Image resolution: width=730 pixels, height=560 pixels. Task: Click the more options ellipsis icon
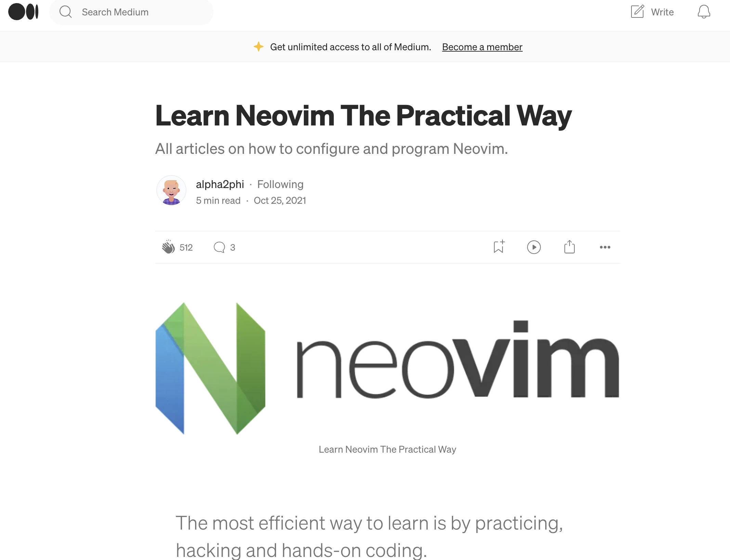[x=604, y=246]
